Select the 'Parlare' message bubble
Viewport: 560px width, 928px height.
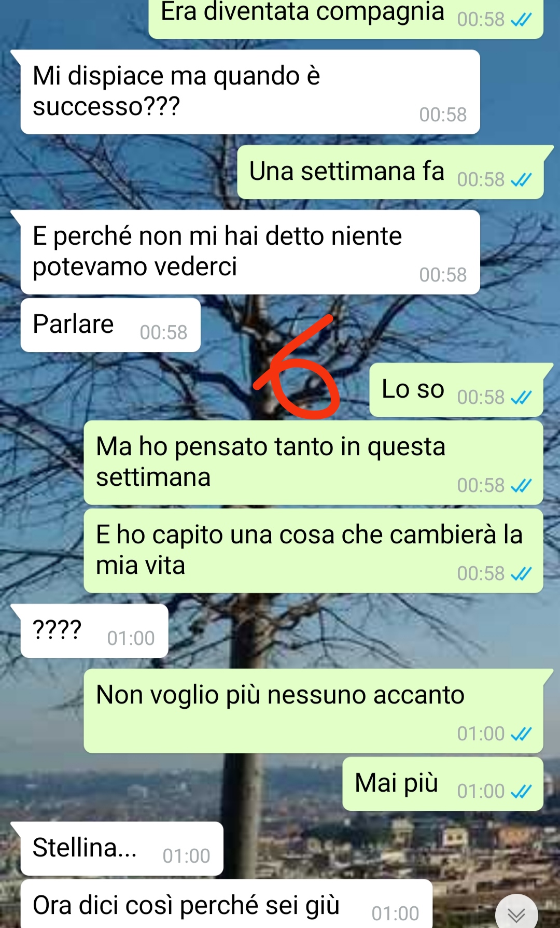[x=110, y=325]
